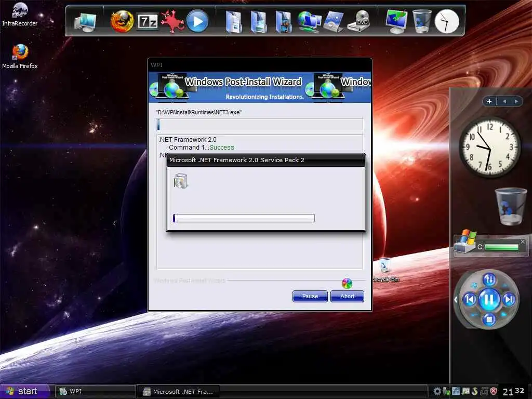Open the Pictures folder in dock
This screenshot has height=399, width=532.
(259, 22)
